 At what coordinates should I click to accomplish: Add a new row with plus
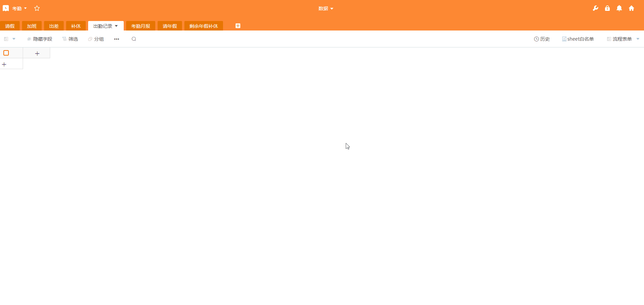[4, 64]
